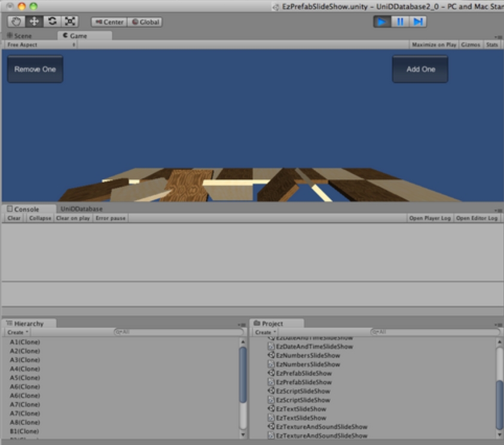The image size is (504, 445).
Task: Click the Pause button
Action: pos(400,22)
